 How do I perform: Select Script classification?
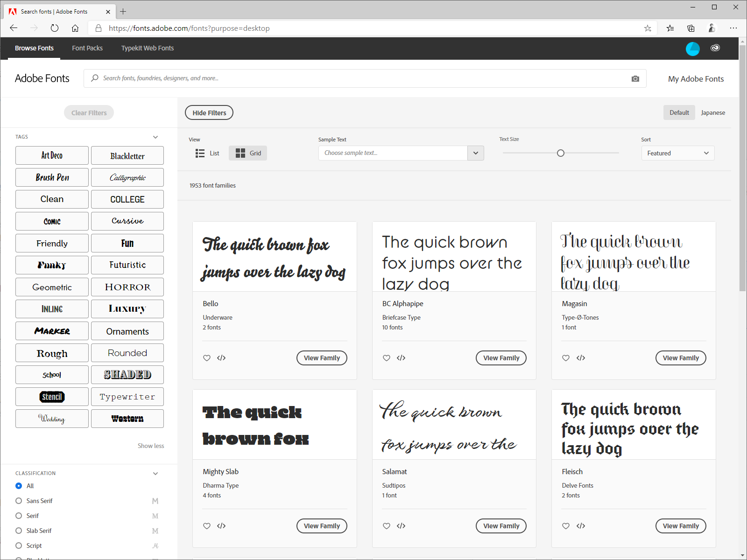[19, 546]
